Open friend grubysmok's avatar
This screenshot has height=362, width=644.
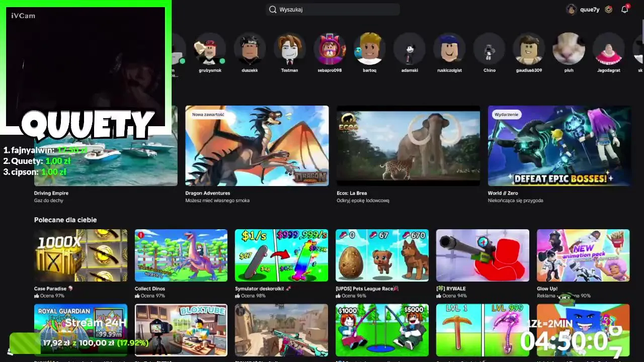tap(210, 49)
